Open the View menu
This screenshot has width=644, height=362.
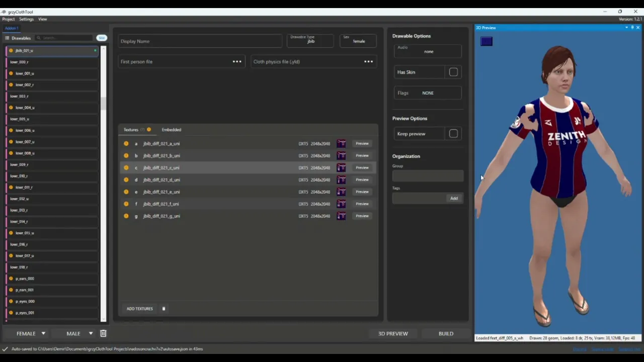pos(43,20)
